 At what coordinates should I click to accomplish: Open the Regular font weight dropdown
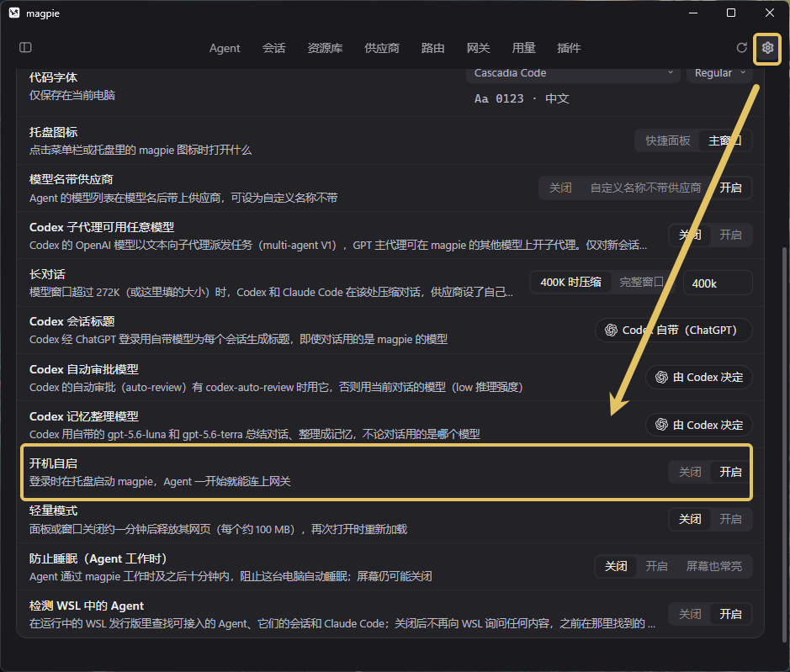[x=719, y=73]
